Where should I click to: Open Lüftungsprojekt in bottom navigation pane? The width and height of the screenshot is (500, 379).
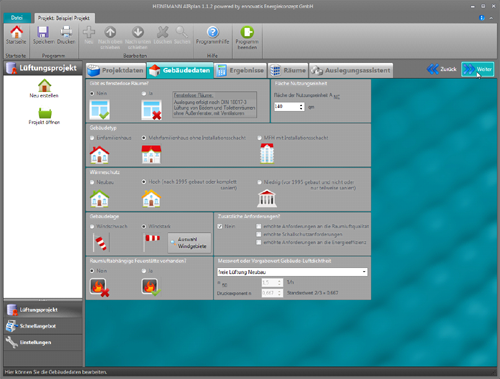(x=43, y=310)
